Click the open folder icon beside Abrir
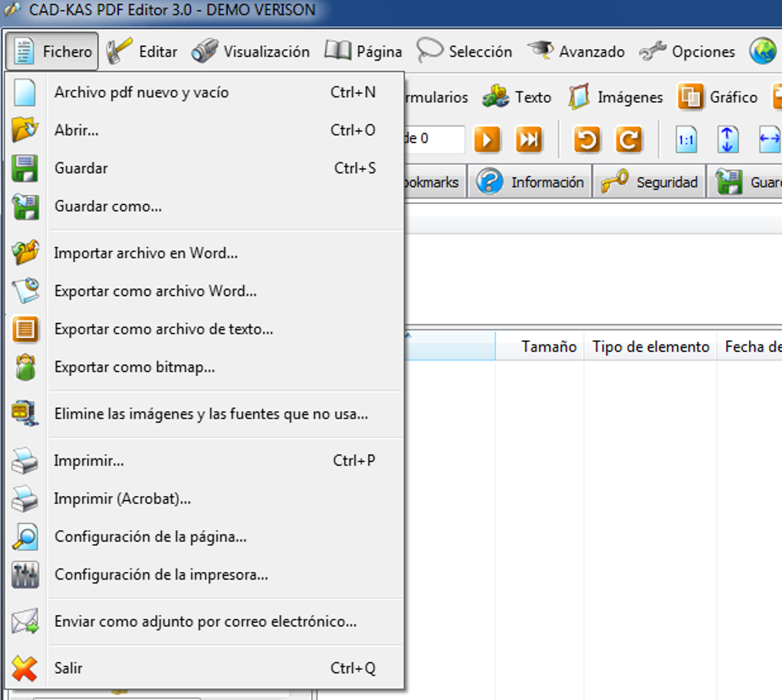This screenshot has height=700, width=782. (x=25, y=130)
